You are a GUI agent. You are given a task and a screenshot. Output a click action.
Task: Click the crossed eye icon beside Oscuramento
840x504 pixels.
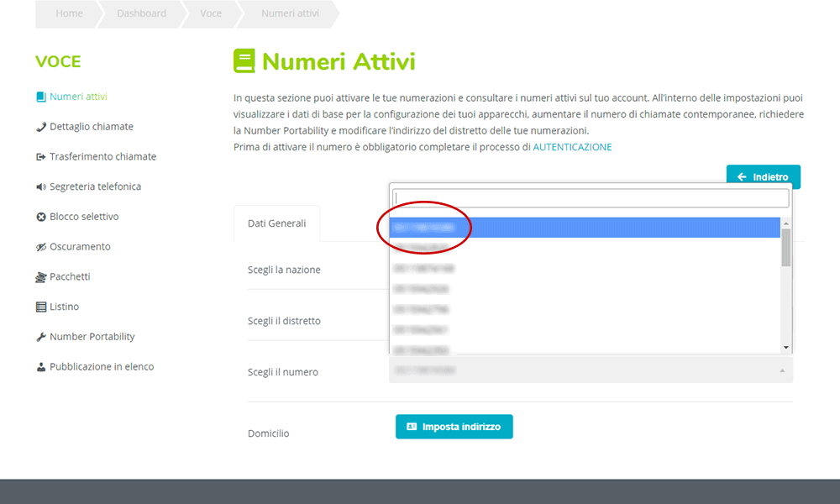40,247
